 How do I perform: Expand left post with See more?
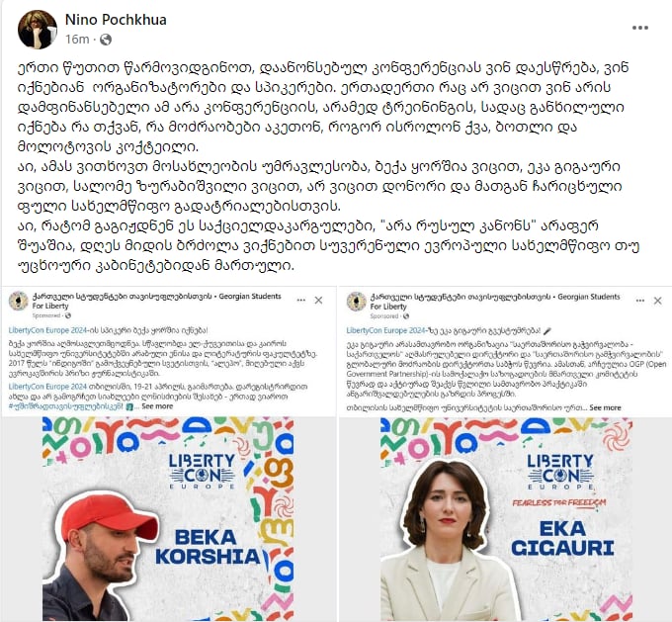pos(157,406)
